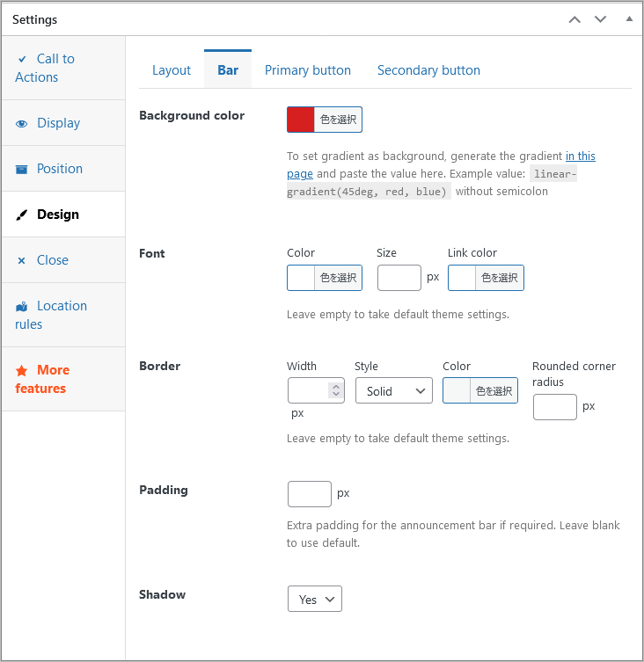
Task: Click the red Background color swatch
Action: tap(301, 120)
